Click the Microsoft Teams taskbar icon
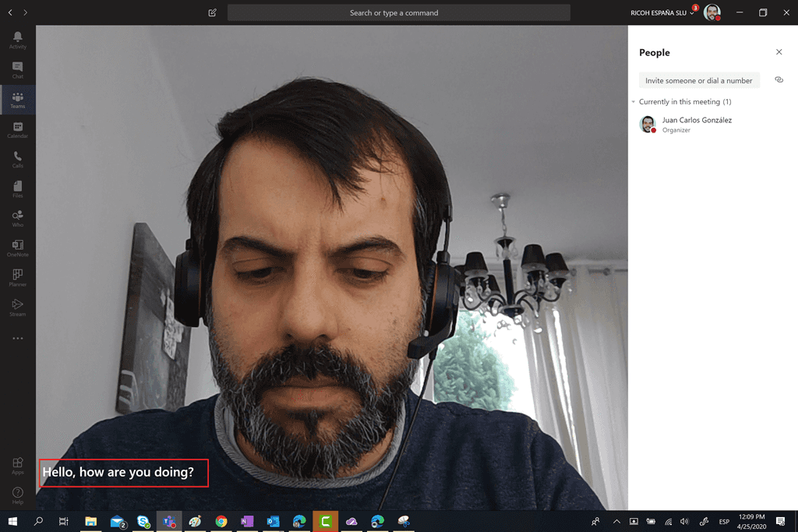798x532 pixels. coord(169,521)
